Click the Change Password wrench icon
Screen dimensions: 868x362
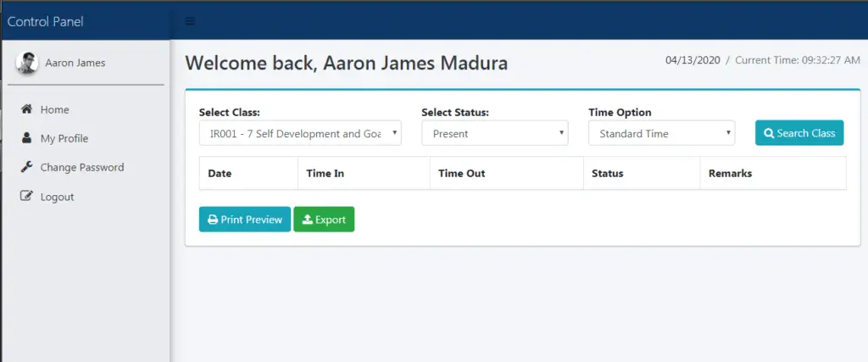tap(27, 167)
